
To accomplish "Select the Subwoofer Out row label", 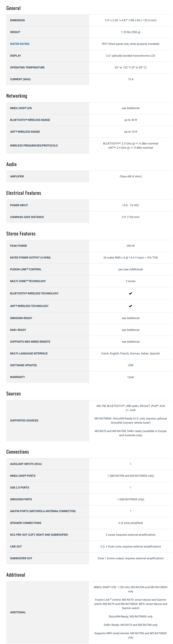I will point(21,558).
